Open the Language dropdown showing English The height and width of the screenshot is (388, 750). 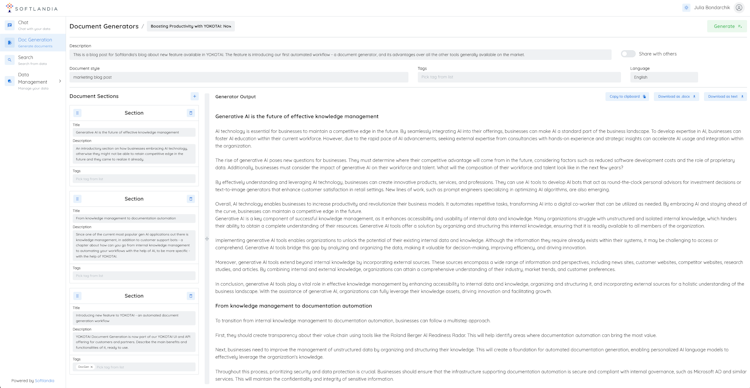pyautogui.click(x=664, y=77)
